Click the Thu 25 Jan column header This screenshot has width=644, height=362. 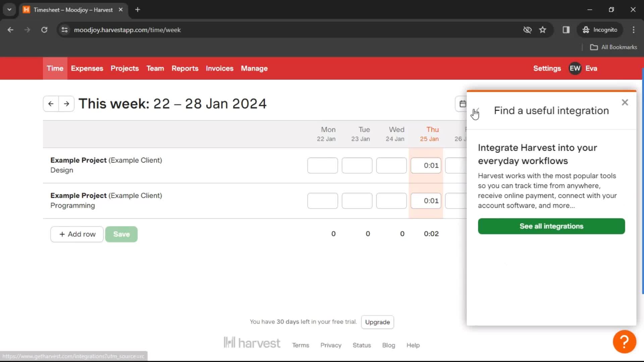tap(429, 134)
